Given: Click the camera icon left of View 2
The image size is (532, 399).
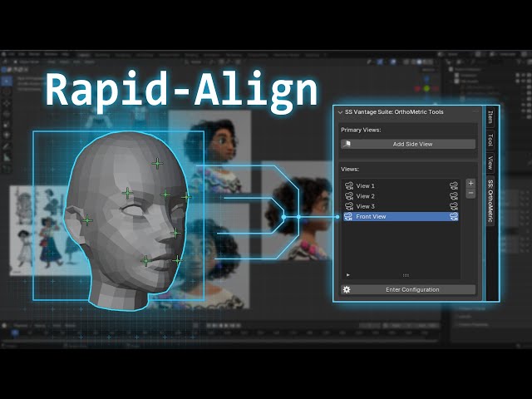Looking at the screenshot, I should [349, 196].
